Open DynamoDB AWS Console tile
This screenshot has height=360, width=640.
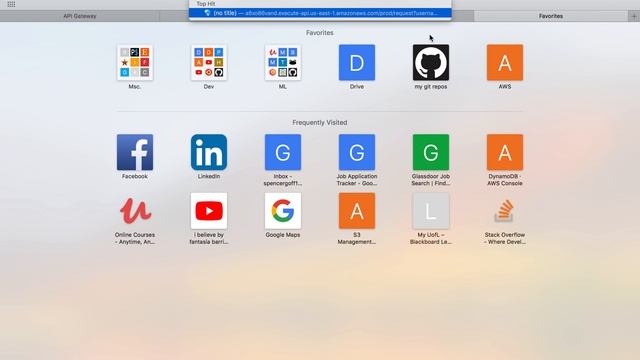click(x=505, y=152)
